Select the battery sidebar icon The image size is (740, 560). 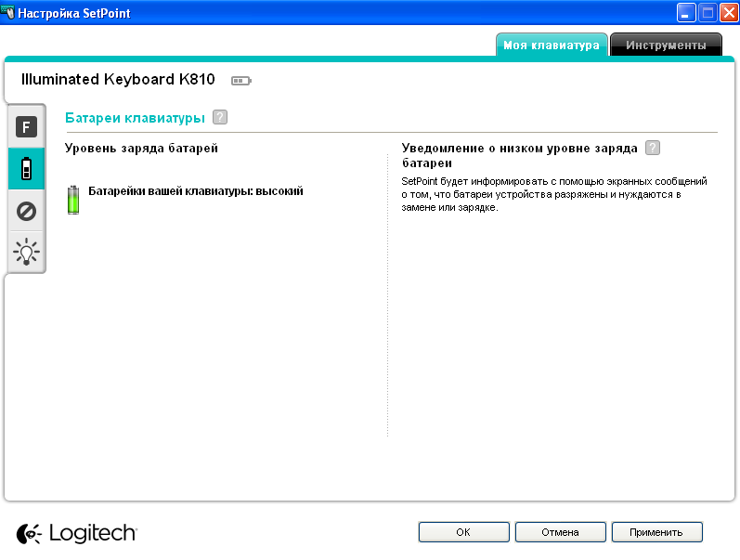click(26, 169)
